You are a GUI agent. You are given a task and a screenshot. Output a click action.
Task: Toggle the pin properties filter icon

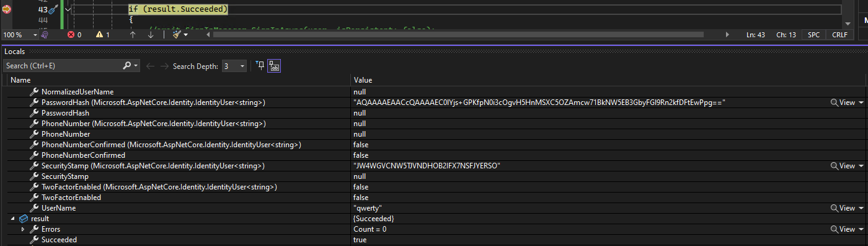[260, 65]
